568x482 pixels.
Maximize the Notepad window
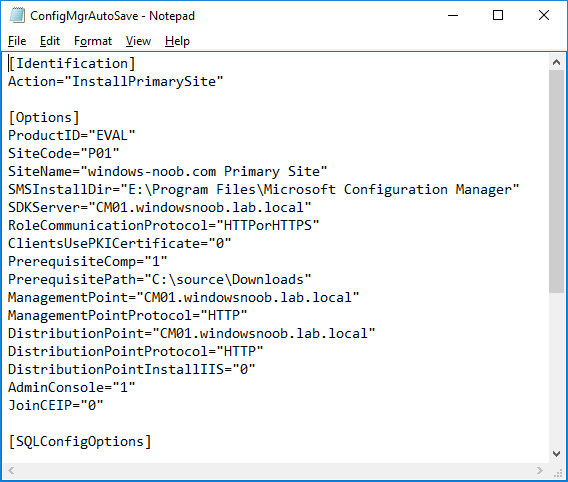pyautogui.click(x=498, y=15)
